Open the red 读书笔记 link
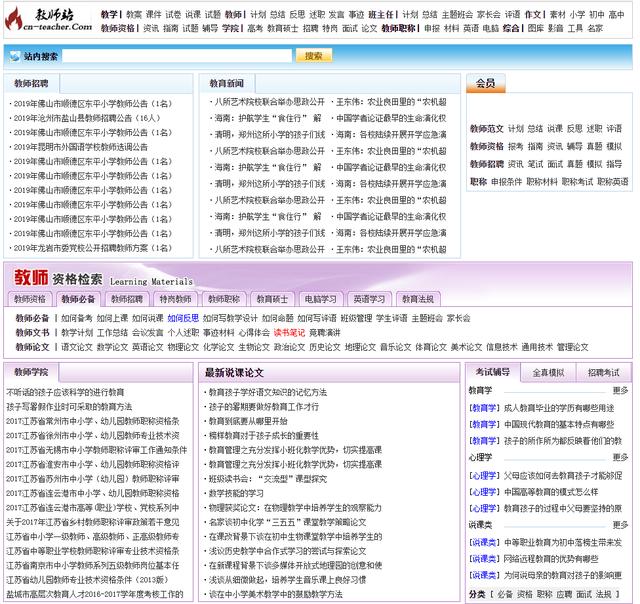The width and height of the screenshot is (640, 604). (x=289, y=333)
